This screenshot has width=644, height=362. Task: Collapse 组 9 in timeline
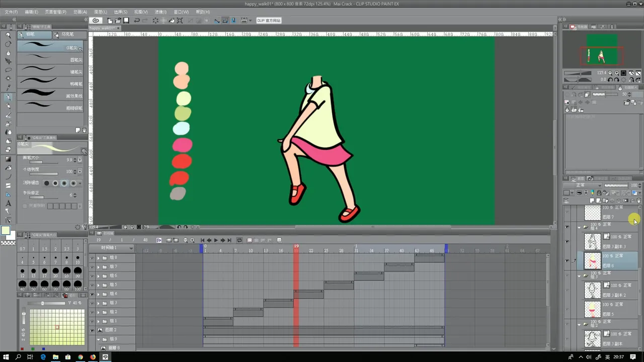coord(99,339)
